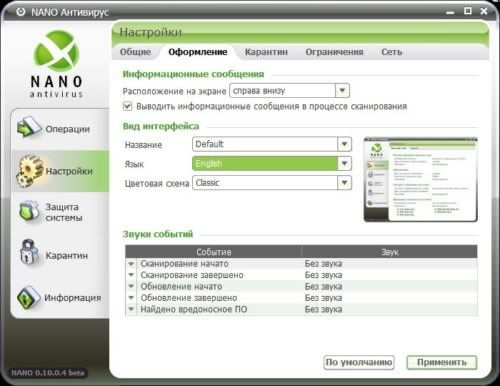Expand sound options for Найдено вредоносное ПО
The image size is (500, 386).
point(131,309)
